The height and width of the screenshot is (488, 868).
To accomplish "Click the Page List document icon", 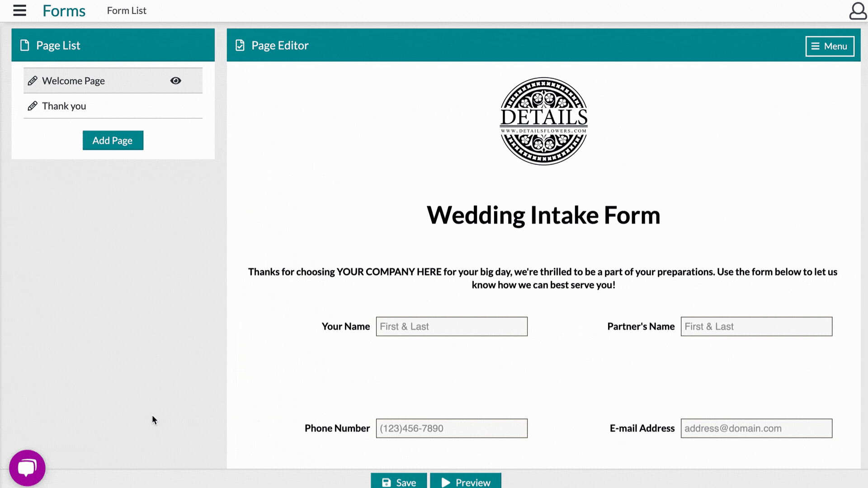I will (25, 45).
